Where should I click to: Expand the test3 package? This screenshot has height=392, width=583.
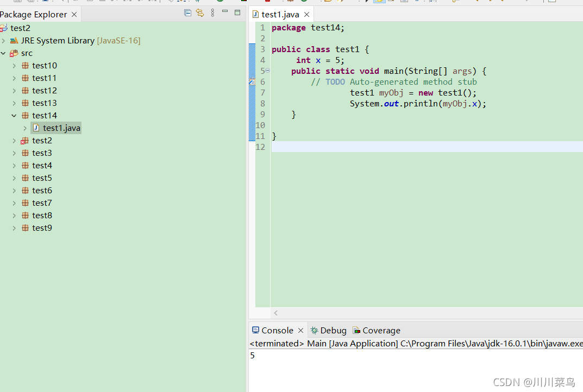[x=14, y=153]
